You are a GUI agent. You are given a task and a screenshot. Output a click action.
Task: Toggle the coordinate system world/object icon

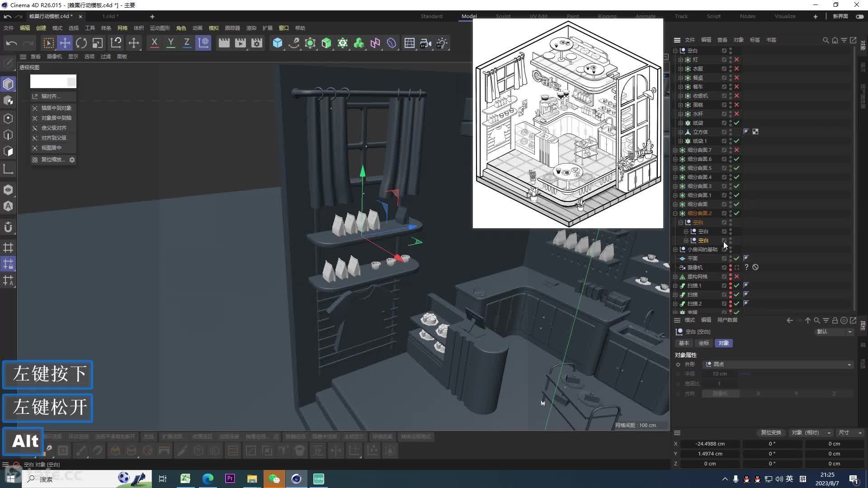203,43
